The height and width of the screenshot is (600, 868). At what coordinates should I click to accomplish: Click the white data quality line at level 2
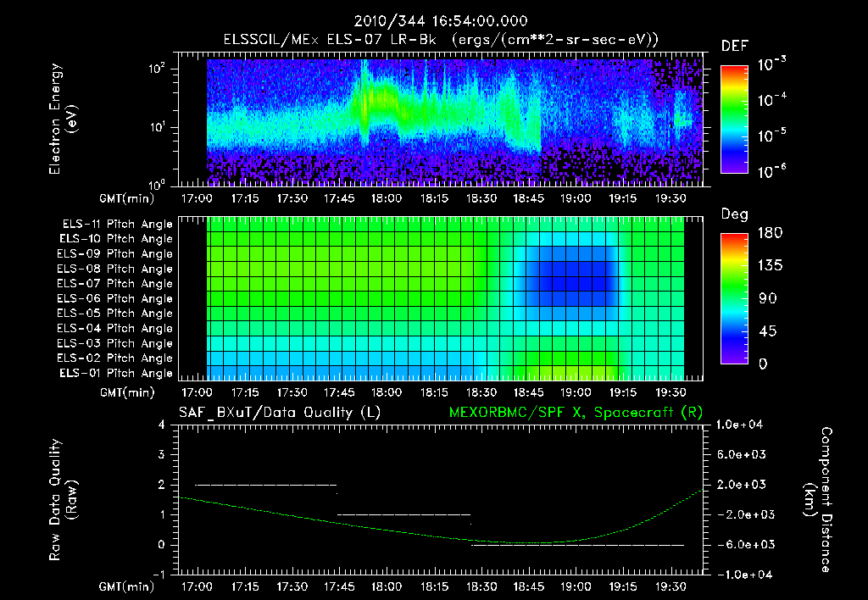pos(265,485)
